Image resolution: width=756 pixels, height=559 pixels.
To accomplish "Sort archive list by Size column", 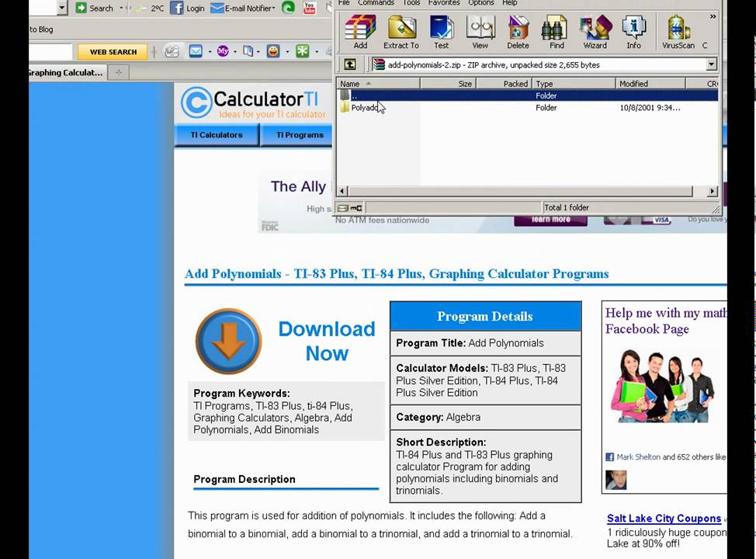I will click(x=449, y=83).
